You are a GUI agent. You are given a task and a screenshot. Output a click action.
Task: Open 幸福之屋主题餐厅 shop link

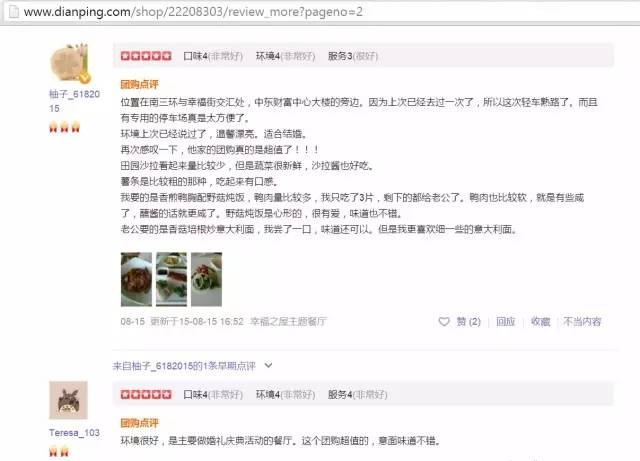[288, 322]
